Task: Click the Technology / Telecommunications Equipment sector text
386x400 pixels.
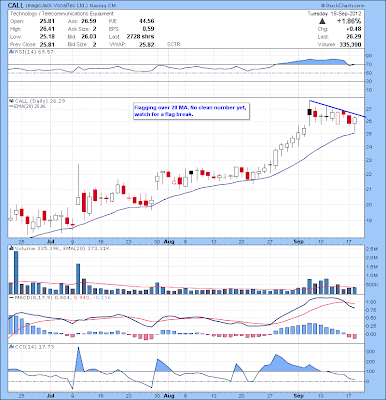Action: [62, 14]
